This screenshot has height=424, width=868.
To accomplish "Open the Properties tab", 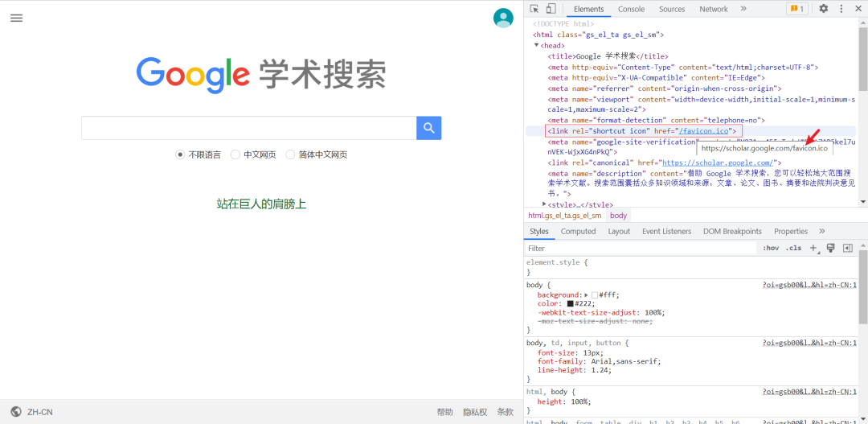I will (791, 231).
